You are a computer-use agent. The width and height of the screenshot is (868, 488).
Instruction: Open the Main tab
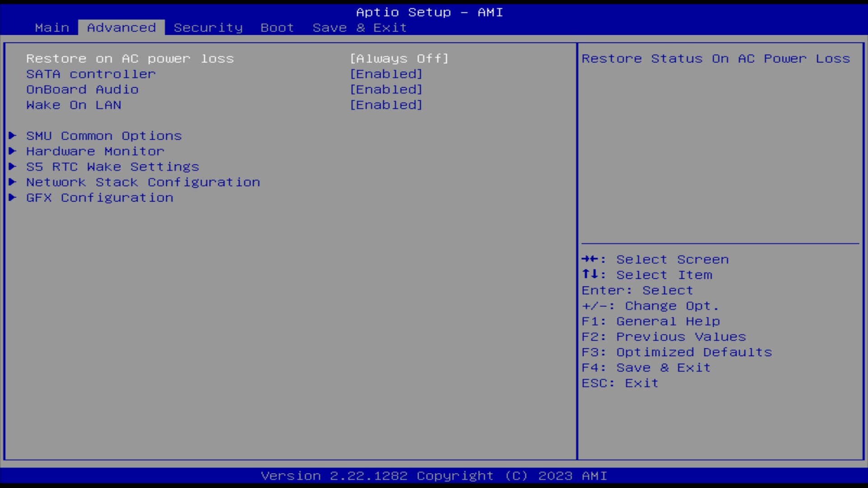pos(52,28)
